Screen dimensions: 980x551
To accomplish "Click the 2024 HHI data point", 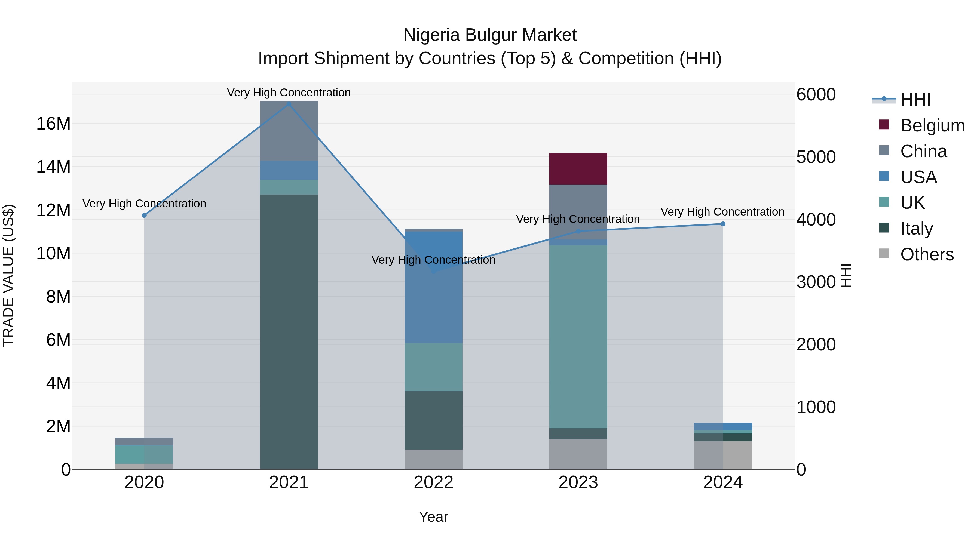I will pyautogui.click(x=723, y=224).
